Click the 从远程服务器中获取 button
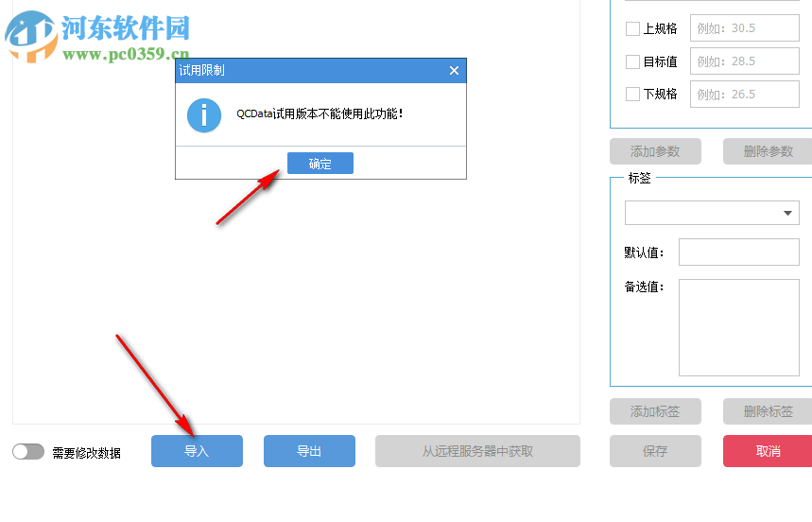The height and width of the screenshot is (522, 812). 477,451
